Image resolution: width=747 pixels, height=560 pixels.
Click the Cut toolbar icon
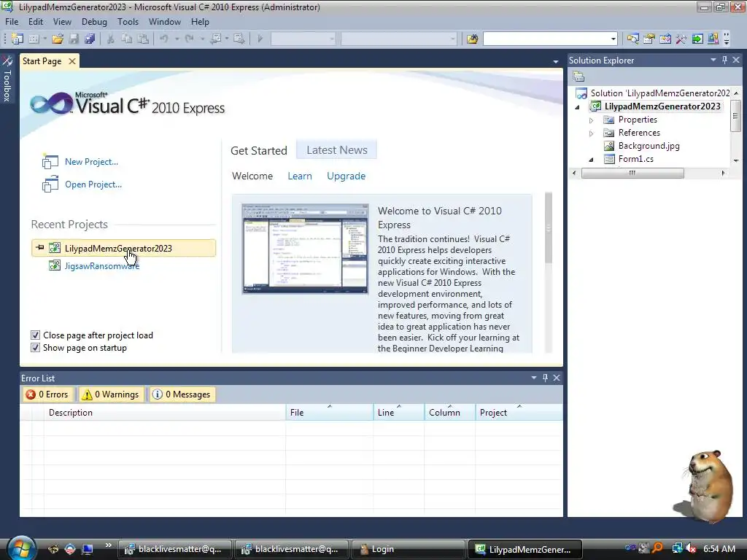111,39
